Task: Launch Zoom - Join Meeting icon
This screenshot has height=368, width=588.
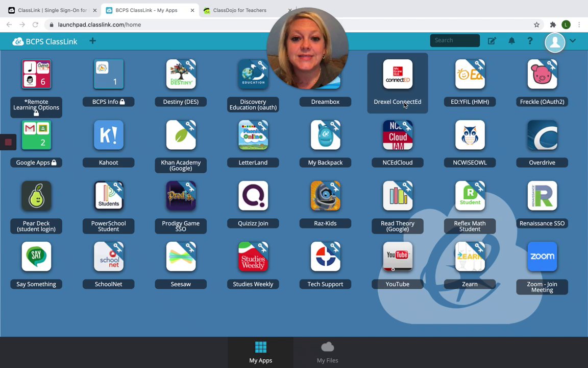Action: point(542,257)
